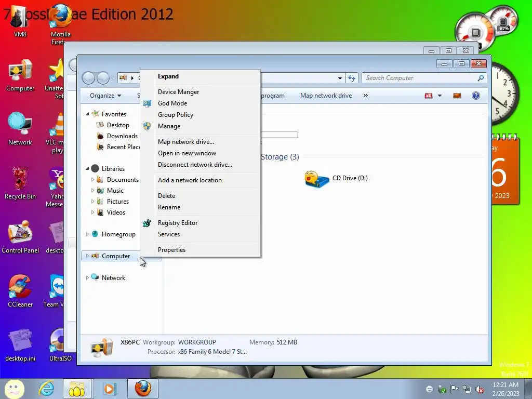Image resolution: width=532 pixels, height=399 pixels.
Task: Choose Open in new window
Action: click(200, 153)
